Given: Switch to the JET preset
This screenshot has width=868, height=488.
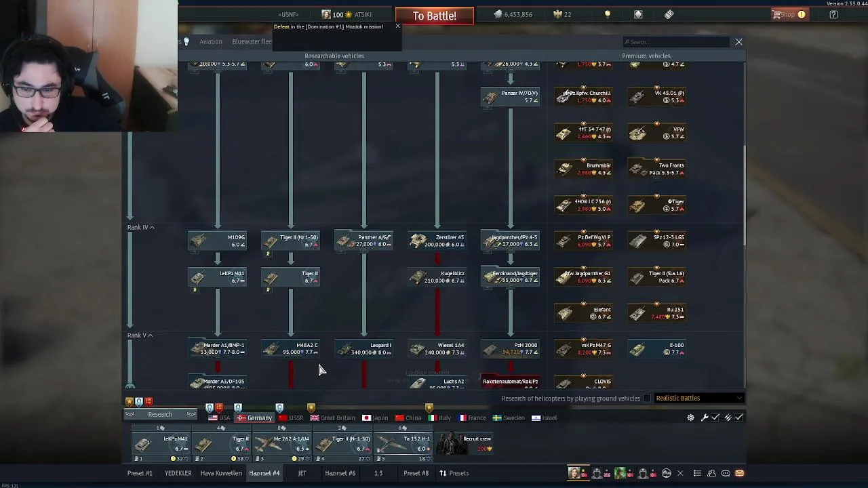Looking at the screenshot, I should 302,473.
